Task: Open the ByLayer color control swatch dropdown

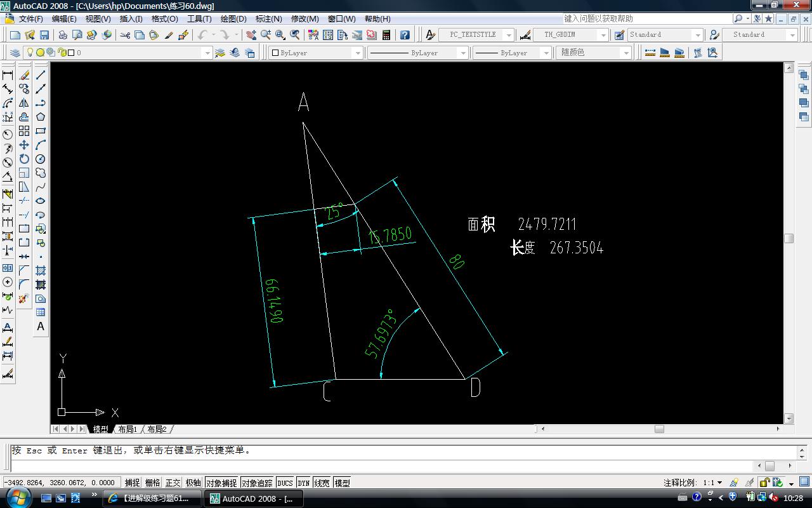Action: (x=315, y=53)
